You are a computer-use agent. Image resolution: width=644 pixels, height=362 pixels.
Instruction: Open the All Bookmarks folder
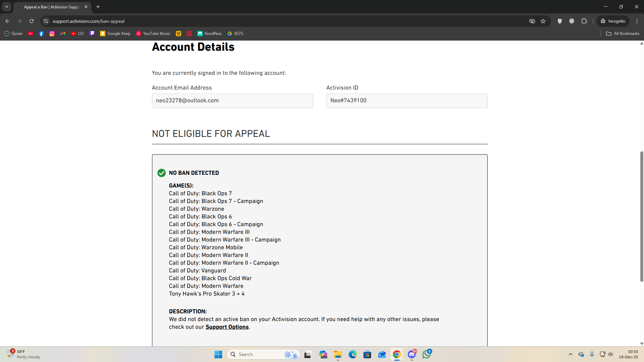[623, 34]
